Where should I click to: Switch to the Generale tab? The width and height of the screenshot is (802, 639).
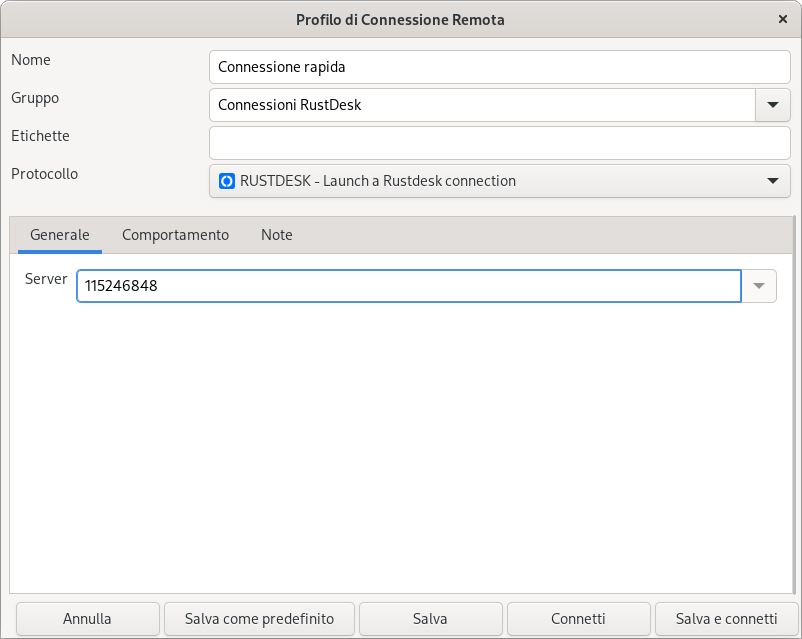click(x=60, y=235)
